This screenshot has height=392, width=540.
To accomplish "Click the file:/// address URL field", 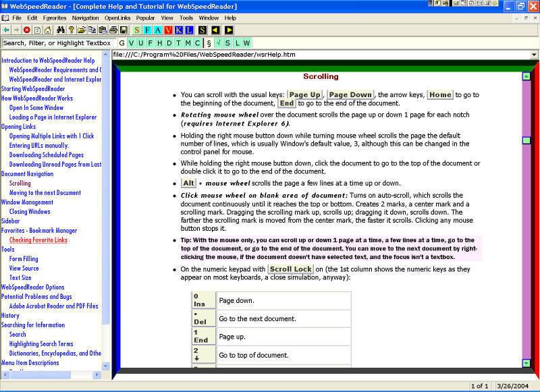I will coord(321,55).
